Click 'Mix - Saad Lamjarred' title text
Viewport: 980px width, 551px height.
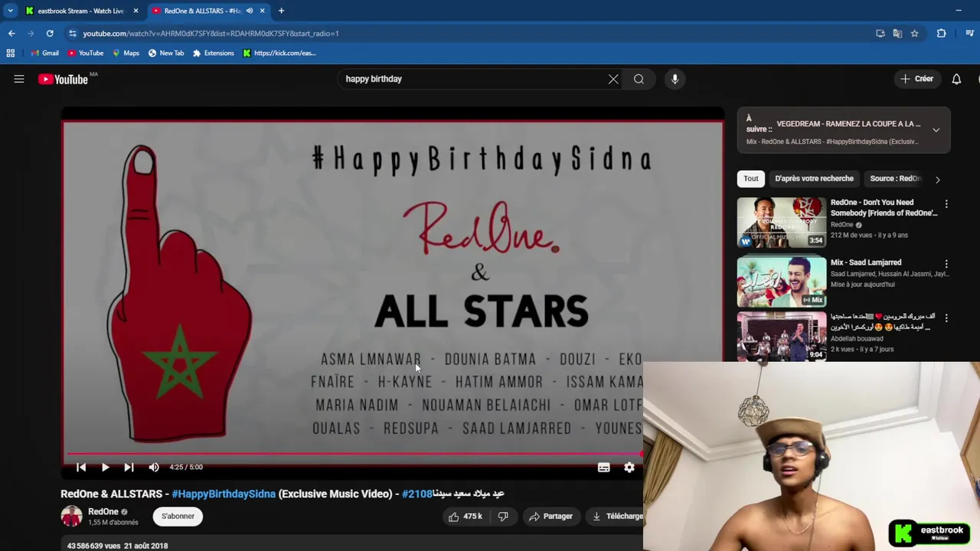[x=866, y=262]
